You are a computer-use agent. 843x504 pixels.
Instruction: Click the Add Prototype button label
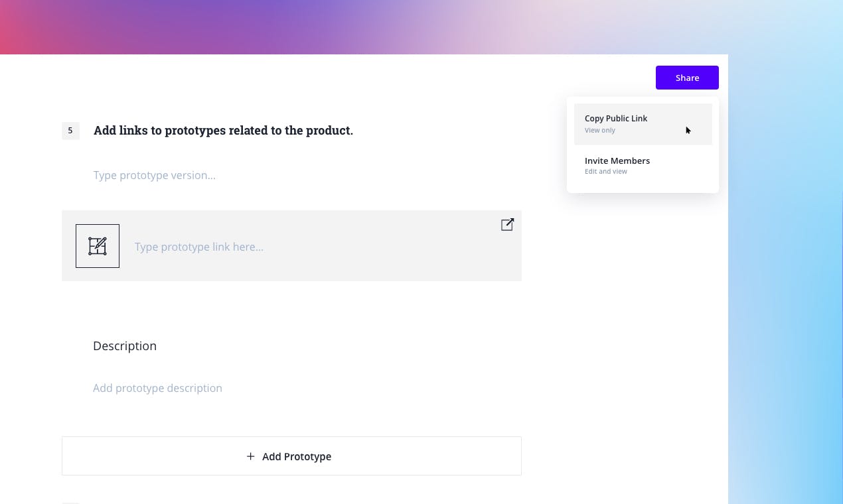pyautogui.click(x=296, y=456)
